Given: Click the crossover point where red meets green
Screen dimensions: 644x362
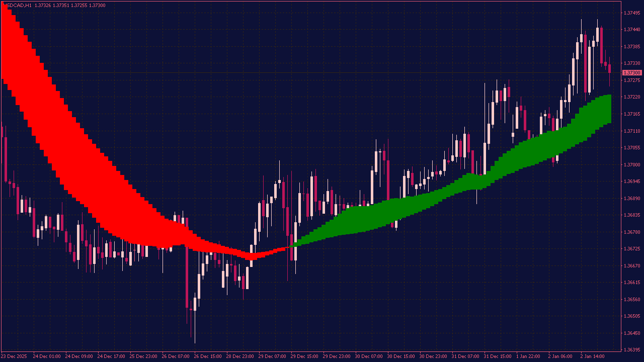Looking at the screenshot, I should tap(291, 245).
